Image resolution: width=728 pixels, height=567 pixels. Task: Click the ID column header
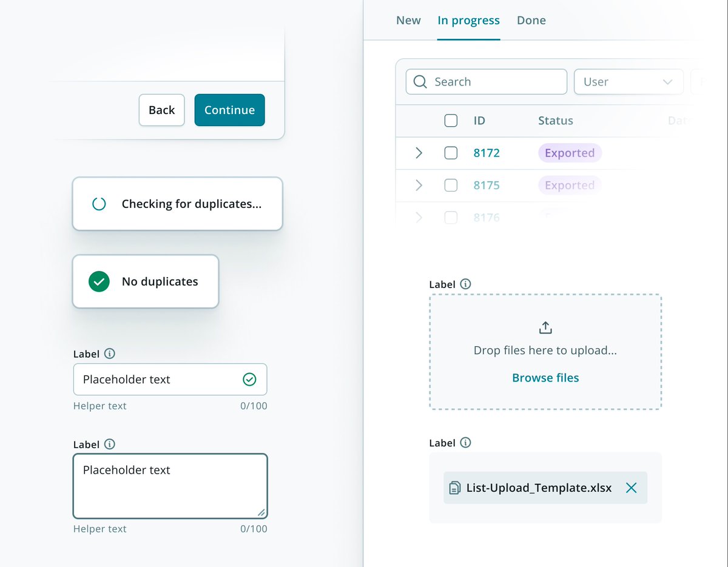click(x=479, y=121)
